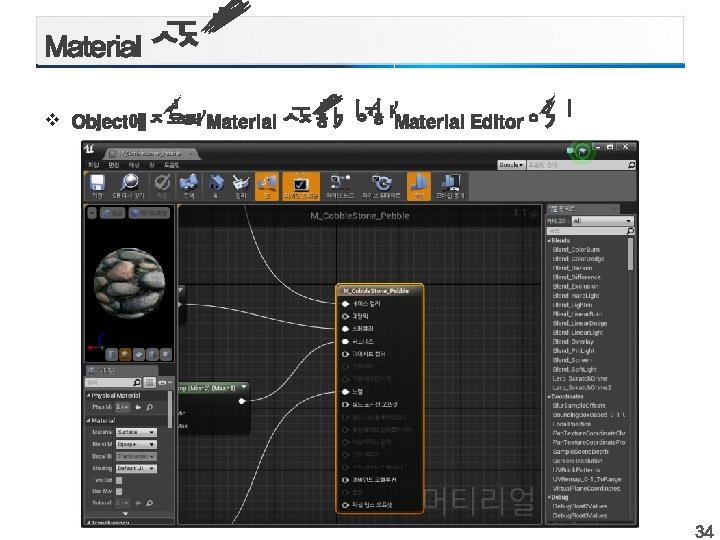This screenshot has width=720, height=540.
Task: Open the last menu in the menu bar
Action: point(171,165)
